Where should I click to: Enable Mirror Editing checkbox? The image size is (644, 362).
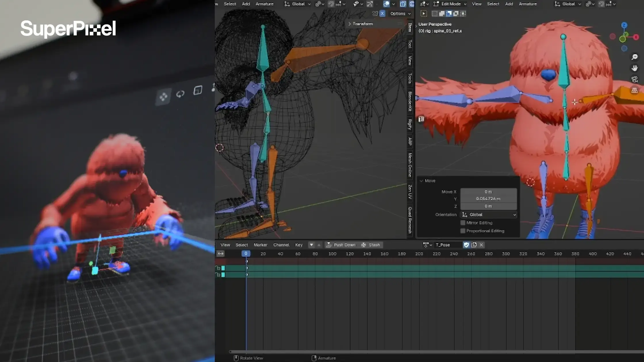tap(463, 223)
